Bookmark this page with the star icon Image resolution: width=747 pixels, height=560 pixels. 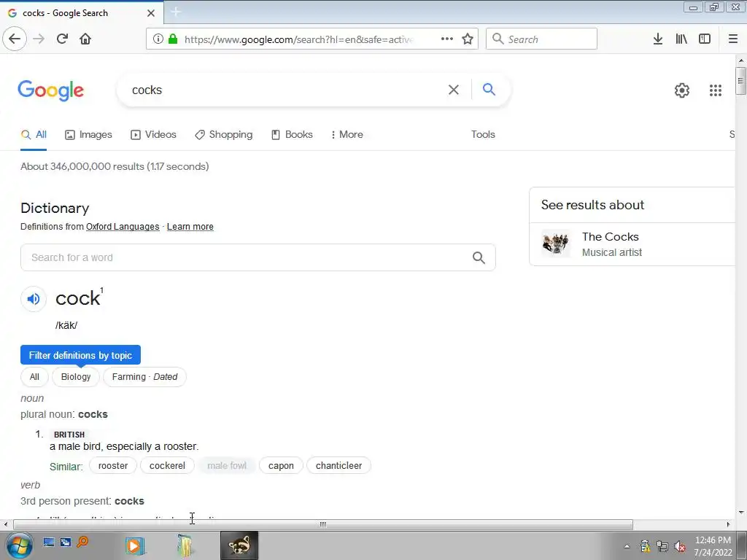468,39
